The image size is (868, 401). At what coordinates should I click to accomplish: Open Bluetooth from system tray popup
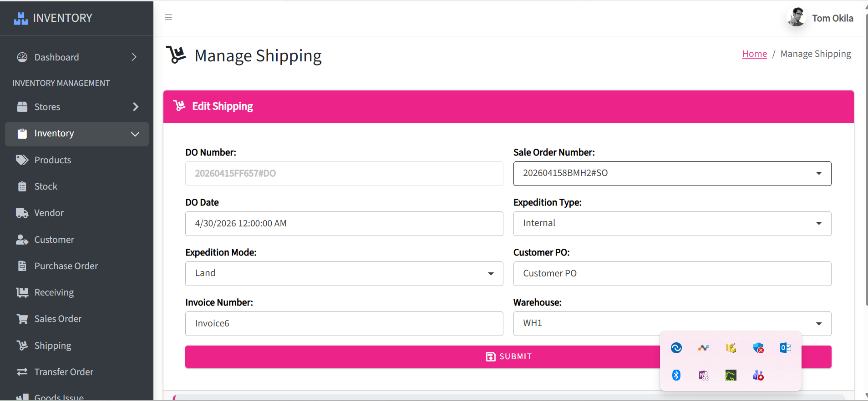click(676, 375)
